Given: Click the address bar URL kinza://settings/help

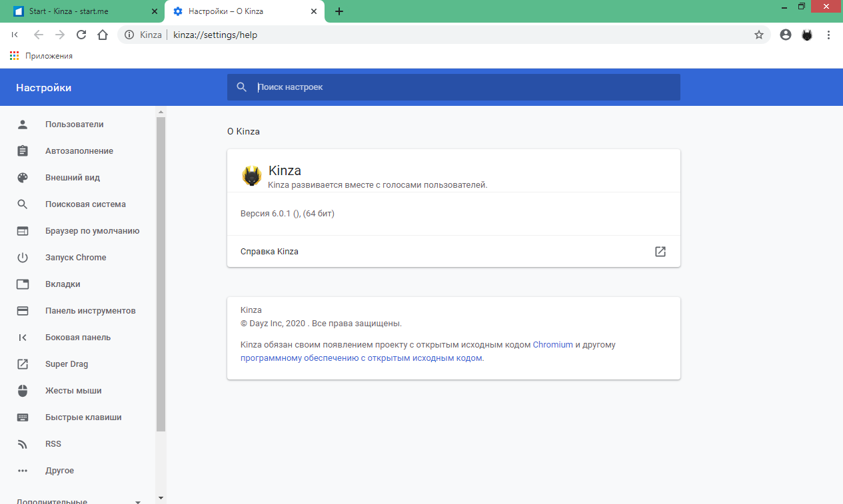Looking at the screenshot, I should [215, 35].
